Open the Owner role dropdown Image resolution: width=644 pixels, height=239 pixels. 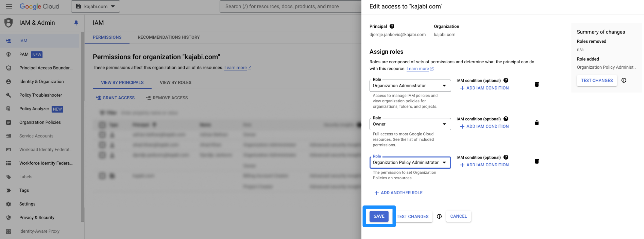[410, 124]
